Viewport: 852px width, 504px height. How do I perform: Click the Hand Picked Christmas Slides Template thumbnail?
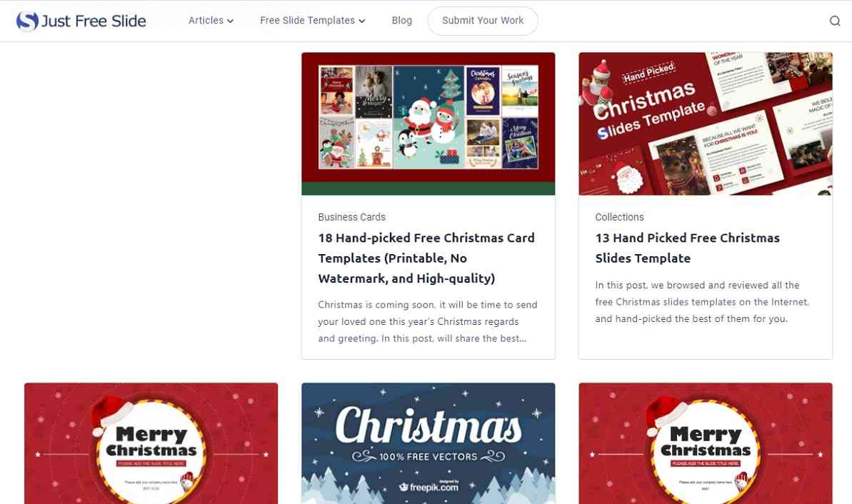tap(706, 124)
